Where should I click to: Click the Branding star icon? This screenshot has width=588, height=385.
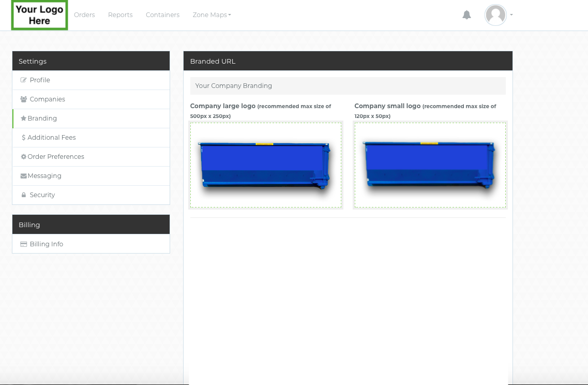(23, 118)
